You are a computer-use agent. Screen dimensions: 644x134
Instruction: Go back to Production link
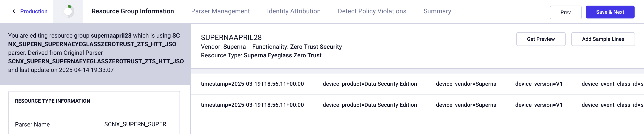click(x=34, y=11)
